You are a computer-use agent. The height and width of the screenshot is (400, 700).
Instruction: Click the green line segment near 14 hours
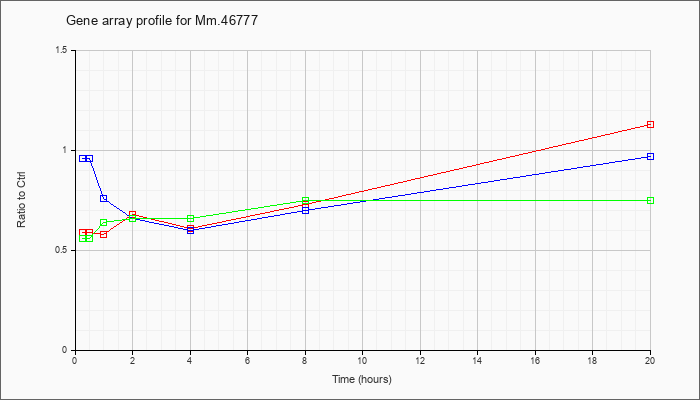(478, 200)
